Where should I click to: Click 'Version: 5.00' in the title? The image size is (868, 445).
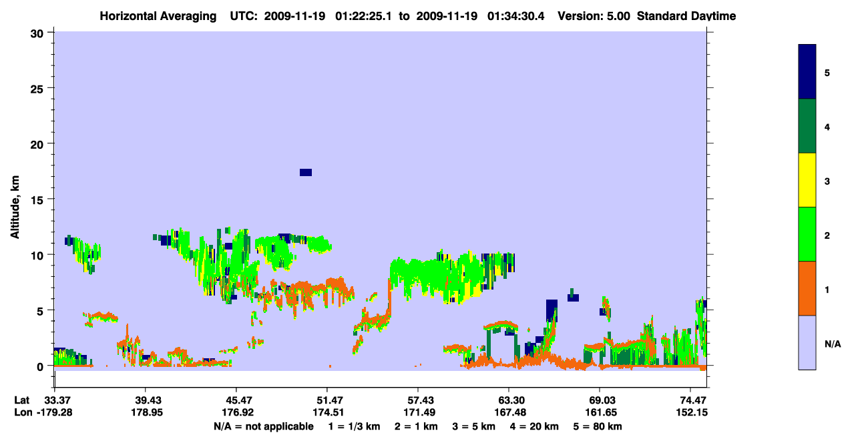594,16
